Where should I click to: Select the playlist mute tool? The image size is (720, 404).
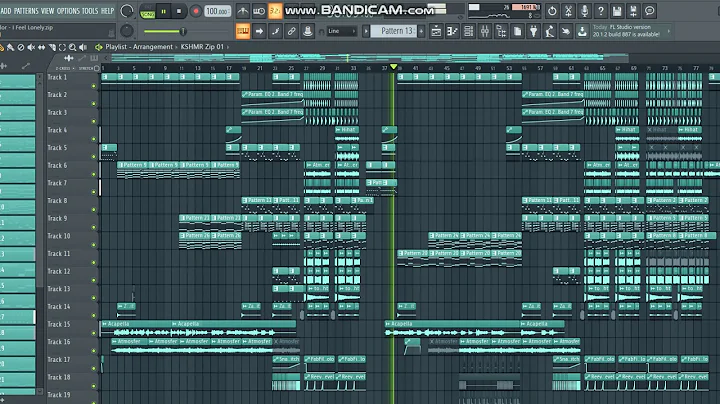click(x=31, y=47)
